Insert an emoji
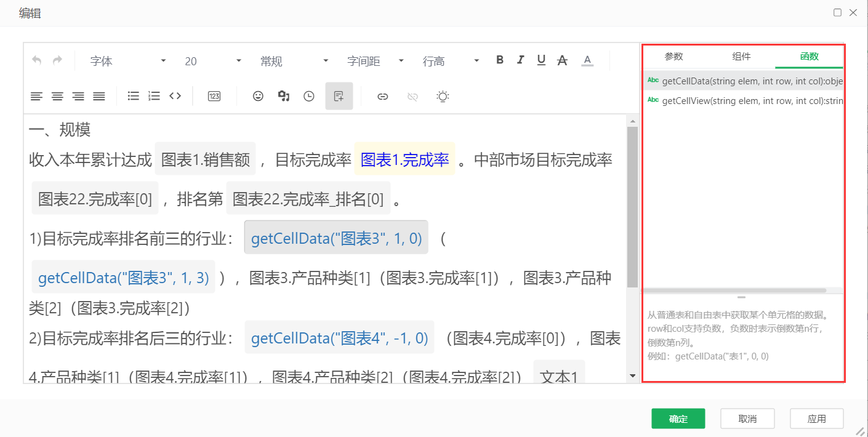The width and height of the screenshot is (868, 437). click(257, 96)
